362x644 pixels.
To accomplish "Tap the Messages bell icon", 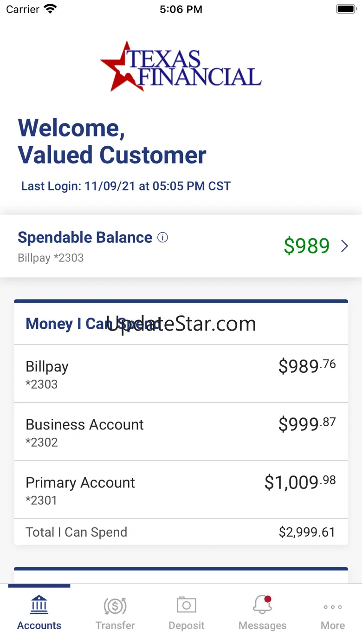I will pos(262,605).
